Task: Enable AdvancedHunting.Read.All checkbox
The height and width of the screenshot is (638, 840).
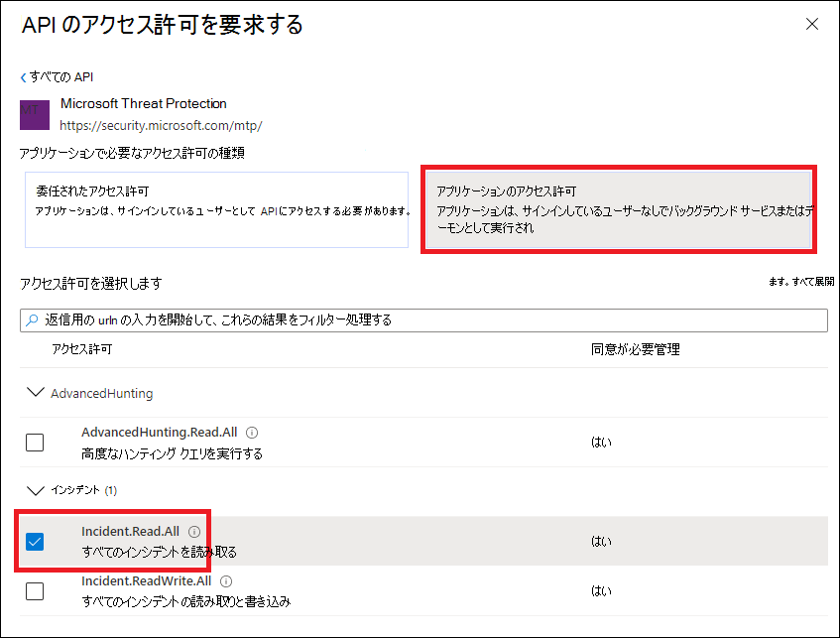Action: pos(35,443)
